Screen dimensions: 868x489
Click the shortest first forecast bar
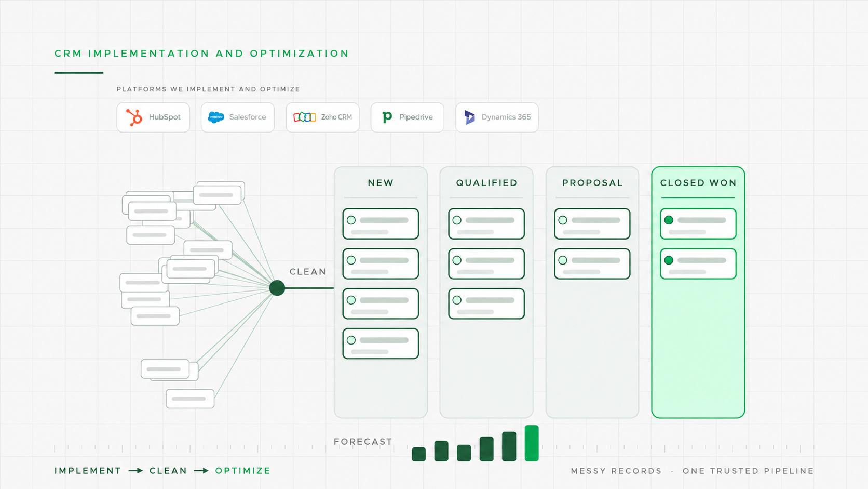[419, 454]
